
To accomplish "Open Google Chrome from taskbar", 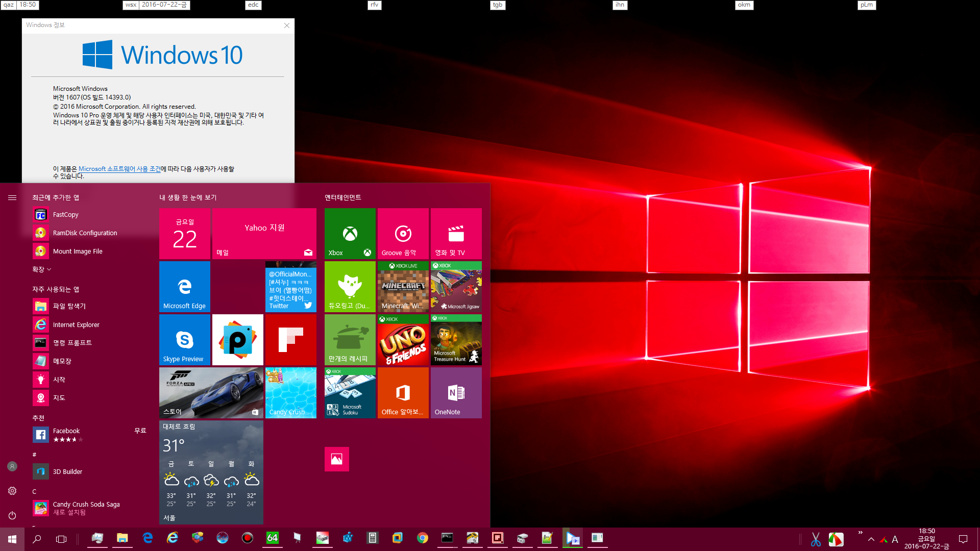I will (422, 538).
